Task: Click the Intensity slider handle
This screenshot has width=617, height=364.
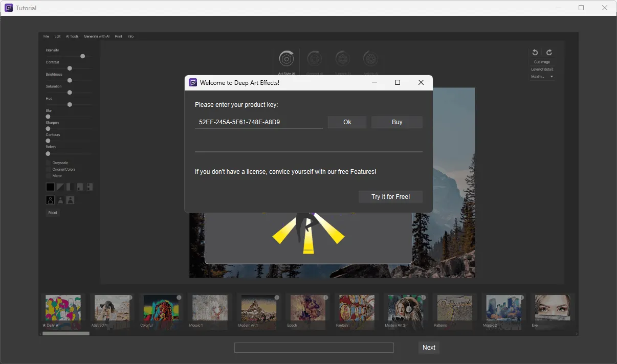Action: point(82,56)
